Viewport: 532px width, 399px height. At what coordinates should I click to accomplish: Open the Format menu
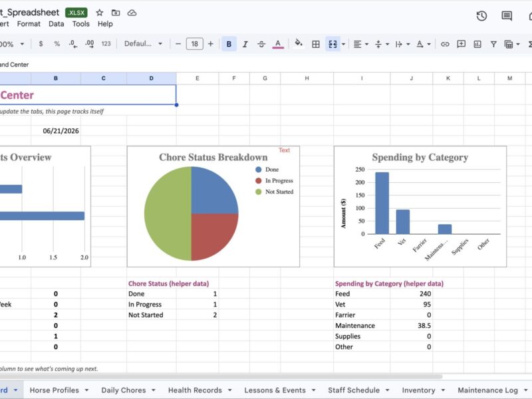[29, 24]
